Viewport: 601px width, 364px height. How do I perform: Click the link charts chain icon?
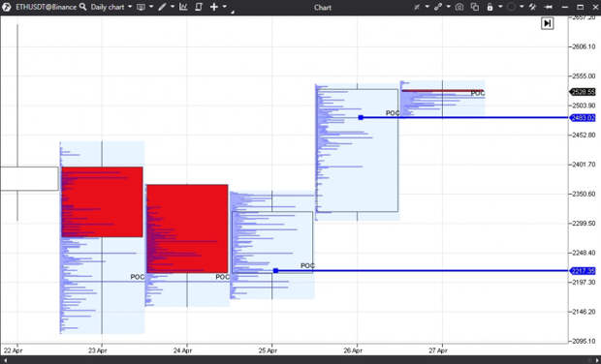tap(438, 7)
